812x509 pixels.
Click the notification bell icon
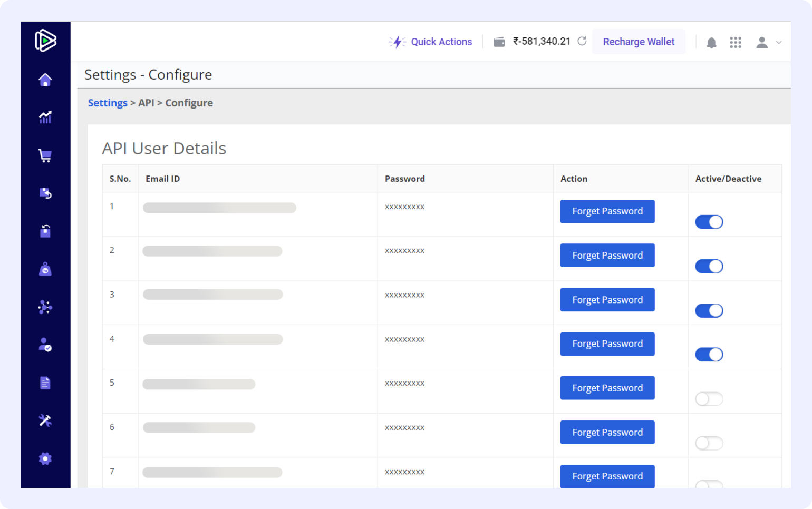pyautogui.click(x=711, y=42)
